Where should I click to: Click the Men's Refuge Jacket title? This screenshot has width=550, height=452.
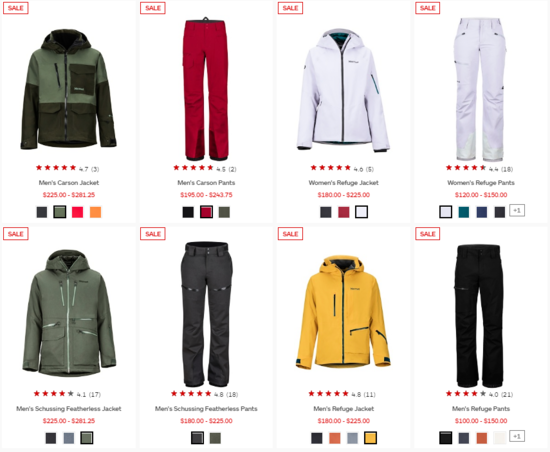point(344,409)
